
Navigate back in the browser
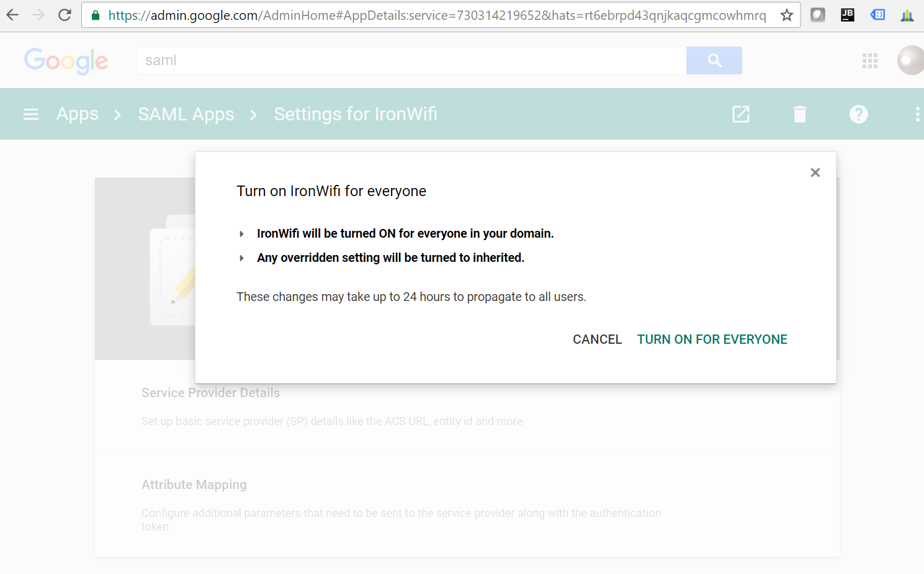point(12,14)
